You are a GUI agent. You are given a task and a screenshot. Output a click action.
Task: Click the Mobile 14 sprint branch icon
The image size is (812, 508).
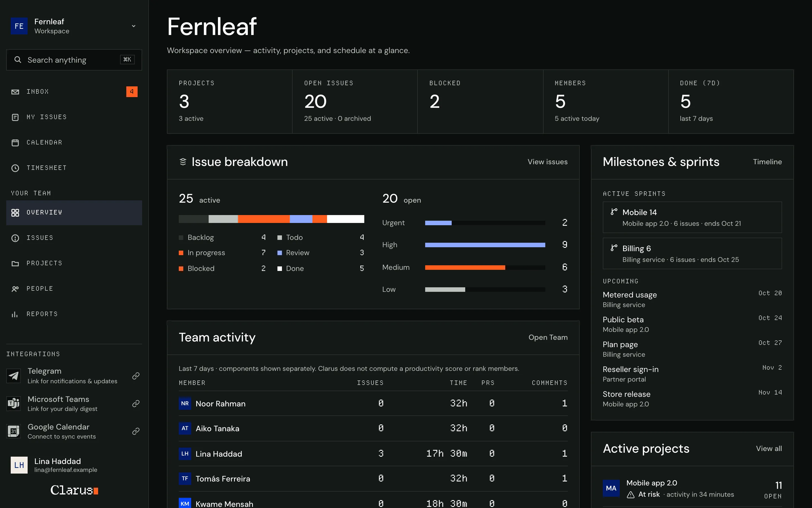[x=614, y=212]
